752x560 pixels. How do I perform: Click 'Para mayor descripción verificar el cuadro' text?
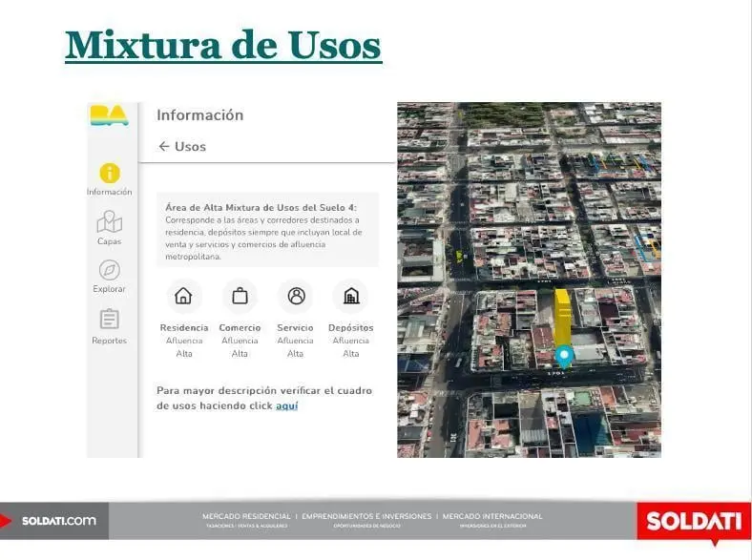tap(264, 391)
